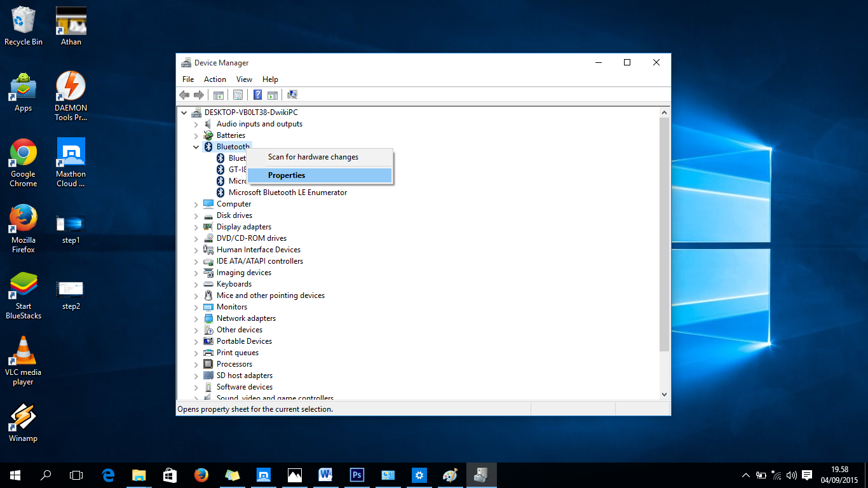This screenshot has width=868, height=488.
Task: Launch Microsoft Edge from the taskbar
Action: 108,475
